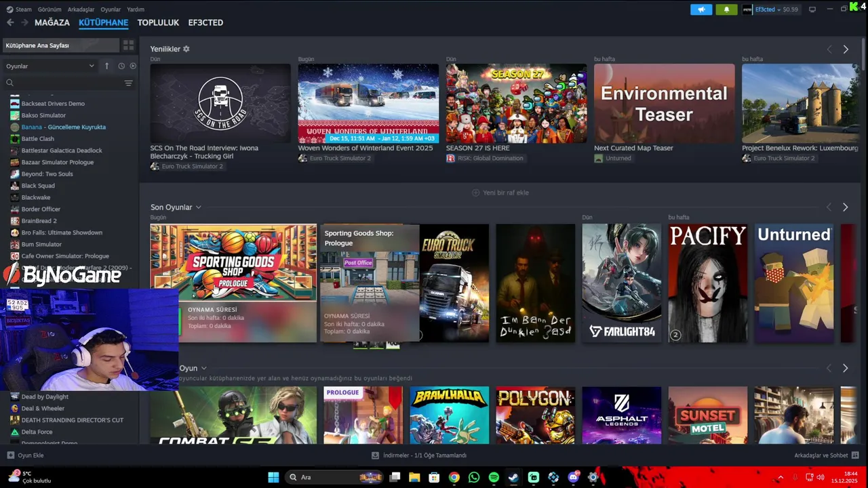Select Cafe Owner Simulator: Prologue
This screenshot has width=868, height=488.
click(65, 256)
